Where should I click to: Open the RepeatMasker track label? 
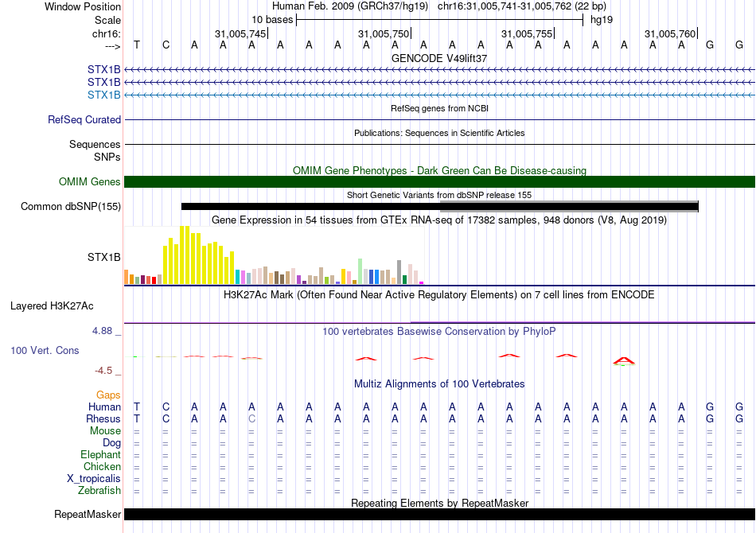[x=88, y=515]
